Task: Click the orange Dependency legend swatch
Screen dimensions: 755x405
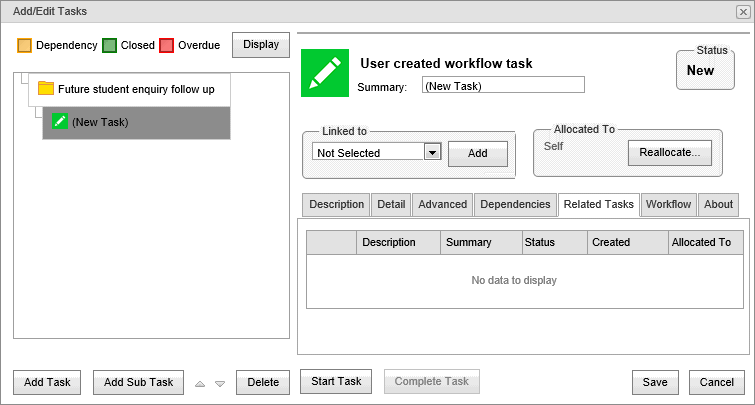Action: [x=24, y=45]
